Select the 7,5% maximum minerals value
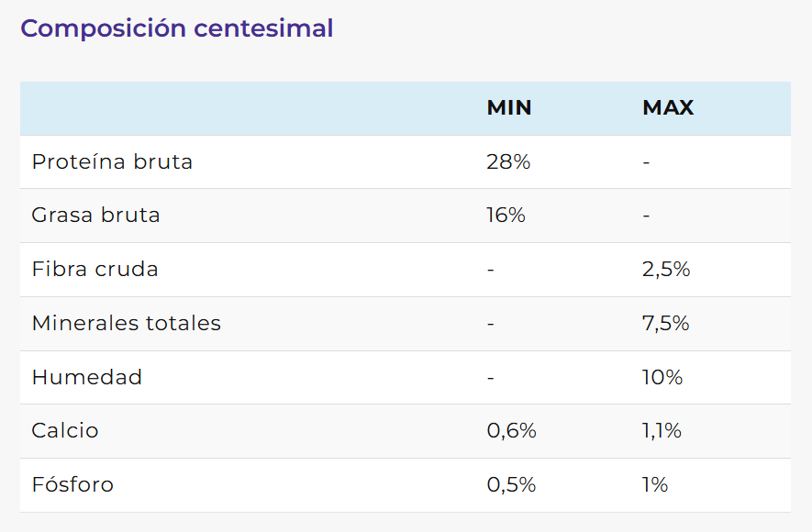This screenshot has width=812, height=532. tap(666, 324)
